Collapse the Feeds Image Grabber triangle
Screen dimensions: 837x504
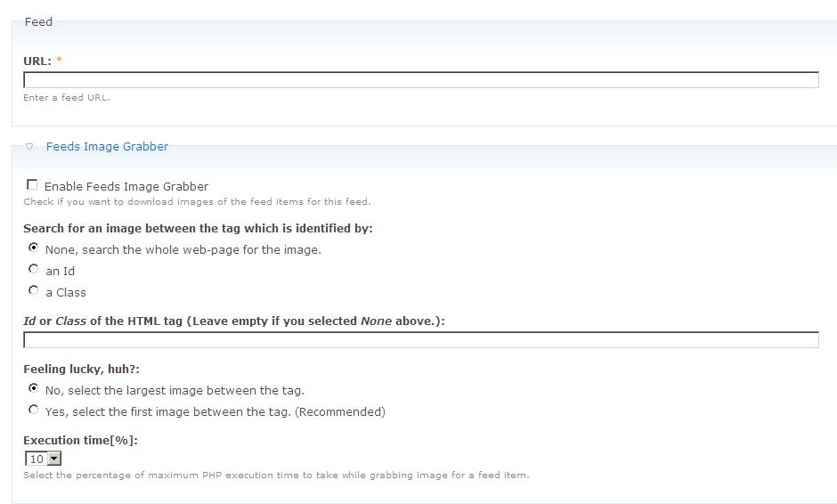pos(29,147)
